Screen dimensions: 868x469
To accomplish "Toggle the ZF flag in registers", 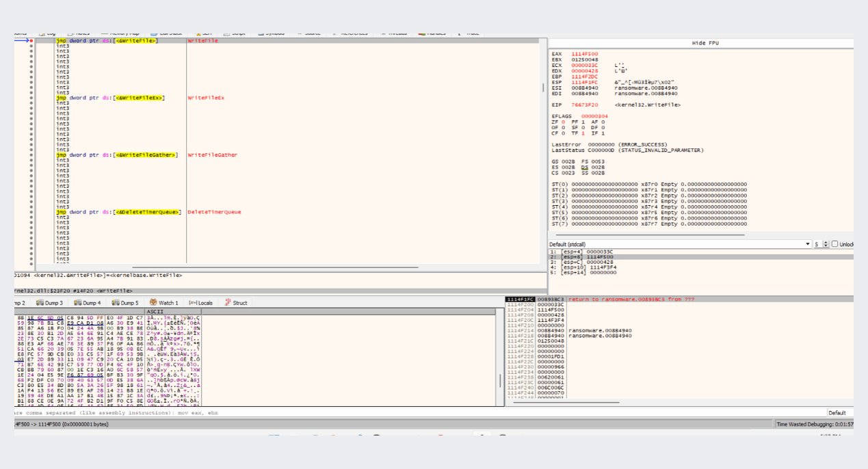I will click(x=557, y=122).
